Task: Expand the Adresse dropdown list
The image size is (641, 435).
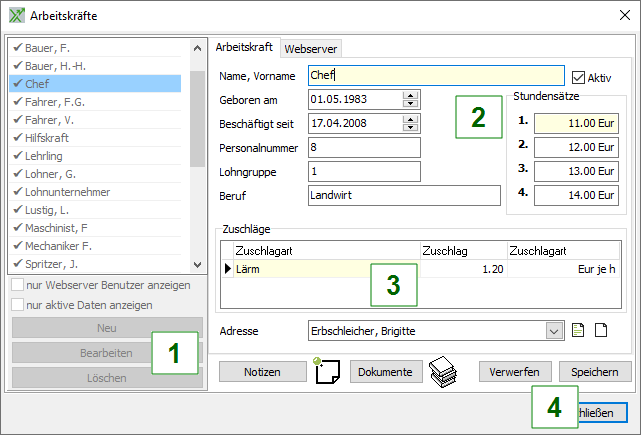Action: tap(554, 331)
